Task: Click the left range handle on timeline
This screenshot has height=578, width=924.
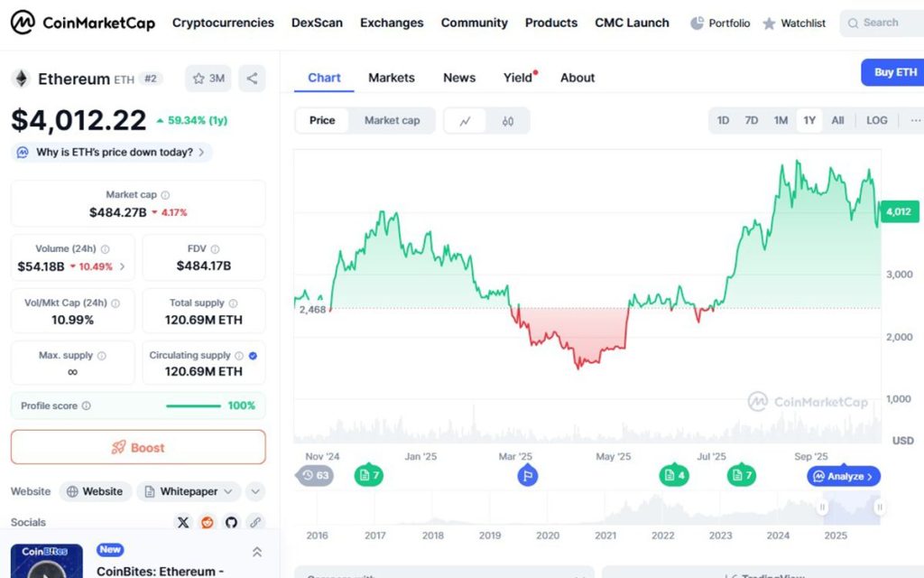Action: pos(823,508)
